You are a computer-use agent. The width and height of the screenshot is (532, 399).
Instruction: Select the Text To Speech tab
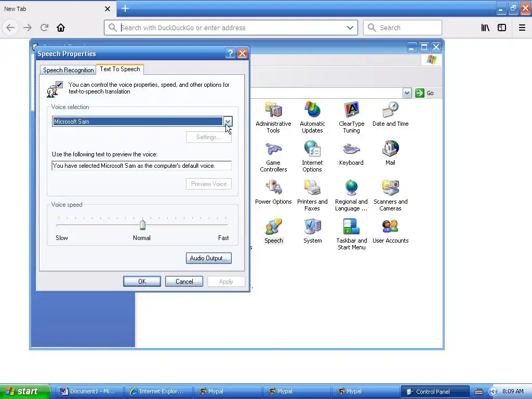click(120, 69)
